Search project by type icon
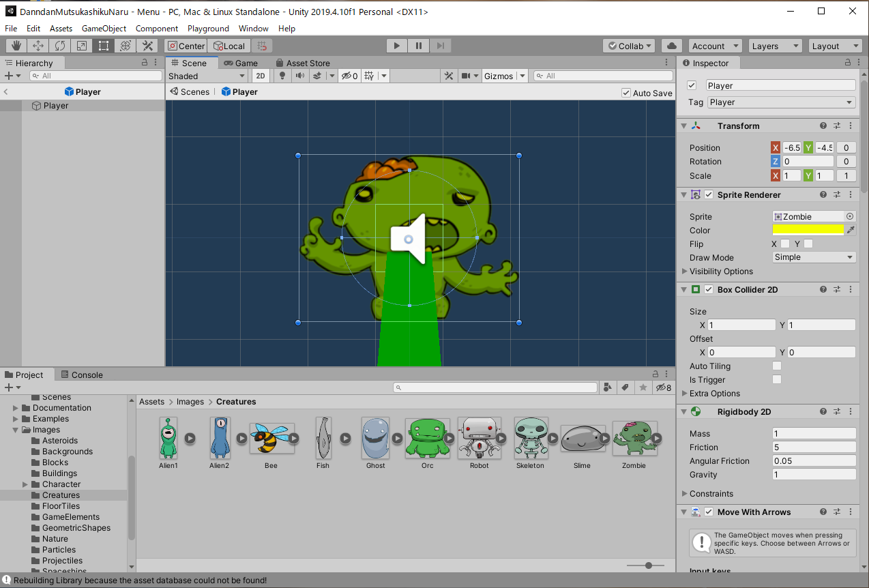Screen dimensions: 869x588 coord(608,387)
